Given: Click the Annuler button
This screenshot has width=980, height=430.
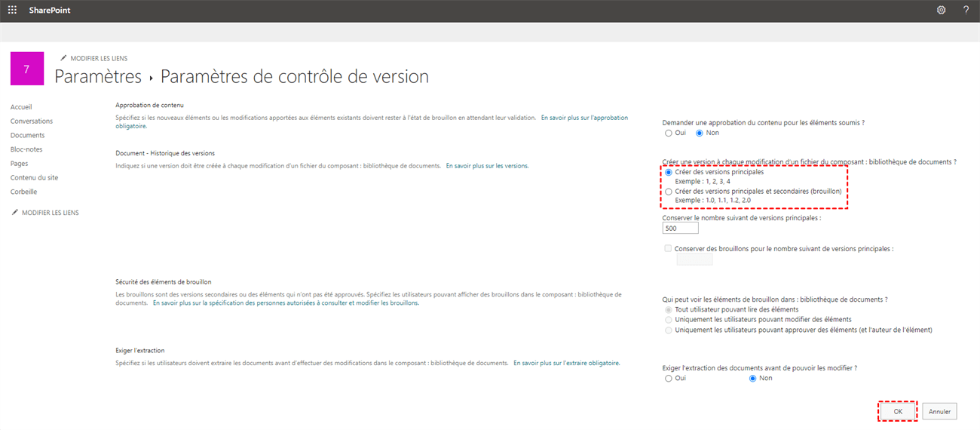Looking at the screenshot, I should click(939, 411).
